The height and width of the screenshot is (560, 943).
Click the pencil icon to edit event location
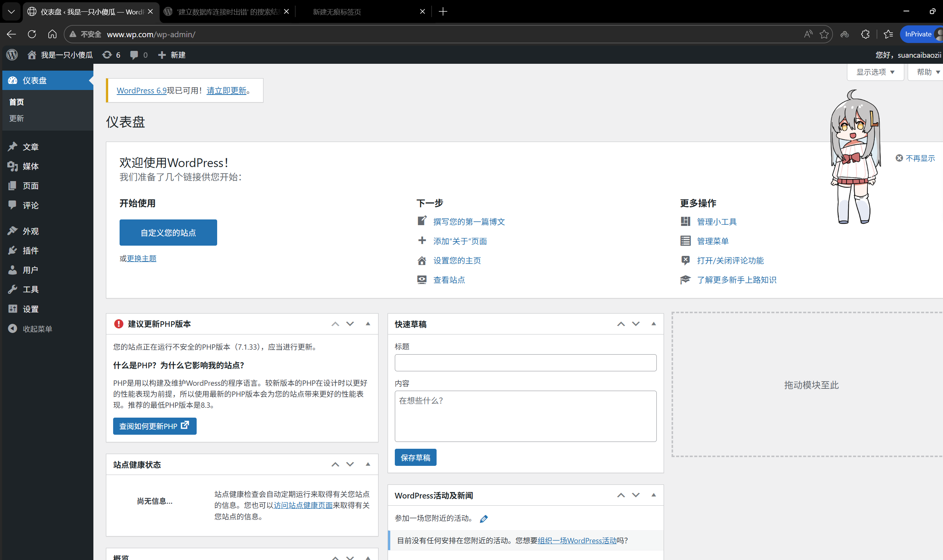(x=484, y=519)
